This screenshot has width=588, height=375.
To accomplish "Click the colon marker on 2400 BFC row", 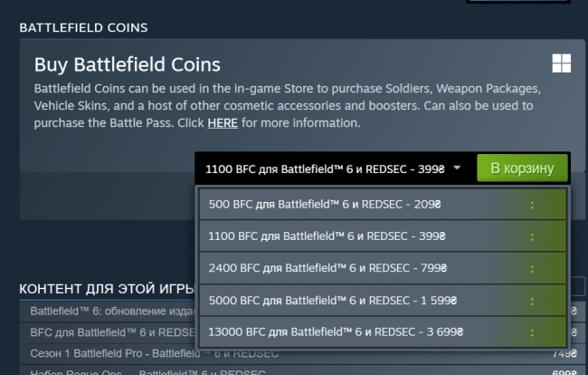I will coord(532,267).
